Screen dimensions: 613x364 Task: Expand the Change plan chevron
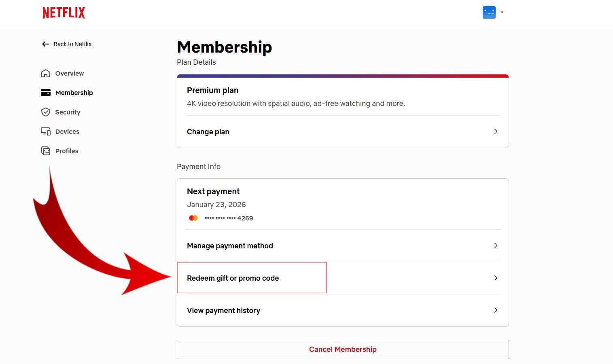[496, 131]
